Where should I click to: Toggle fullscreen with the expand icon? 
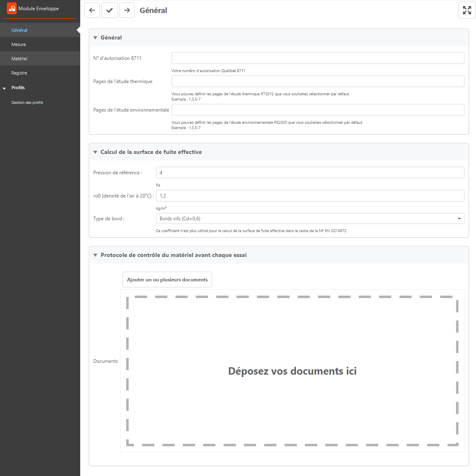coord(467,10)
